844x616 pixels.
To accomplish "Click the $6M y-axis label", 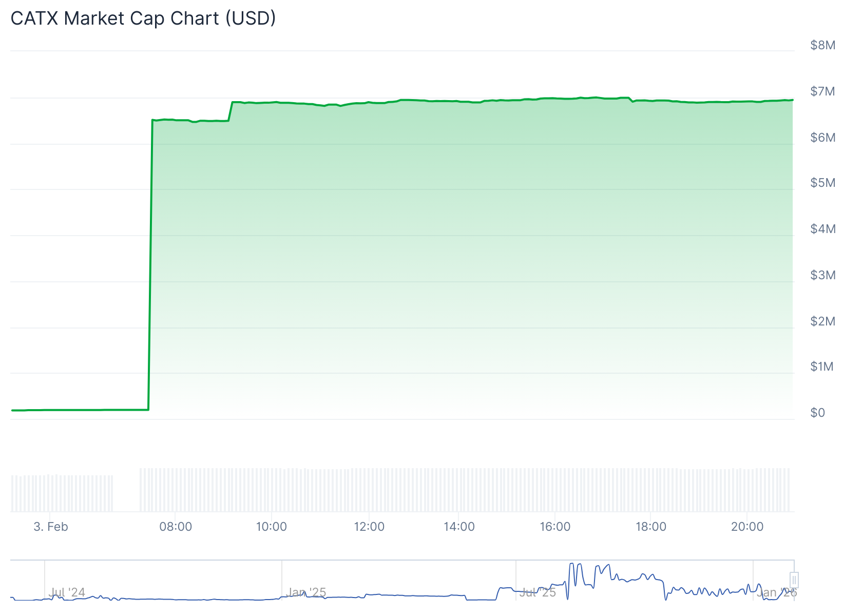I will coord(822,138).
